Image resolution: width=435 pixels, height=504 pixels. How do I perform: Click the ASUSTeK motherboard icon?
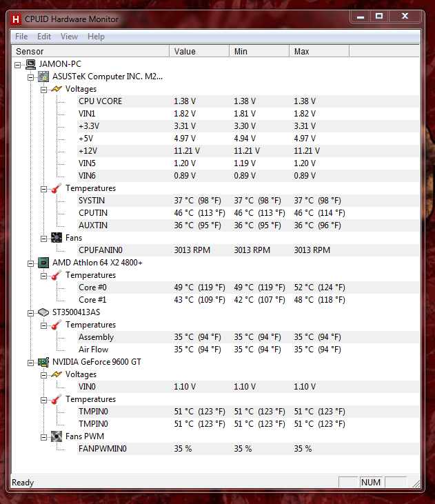[x=43, y=77]
